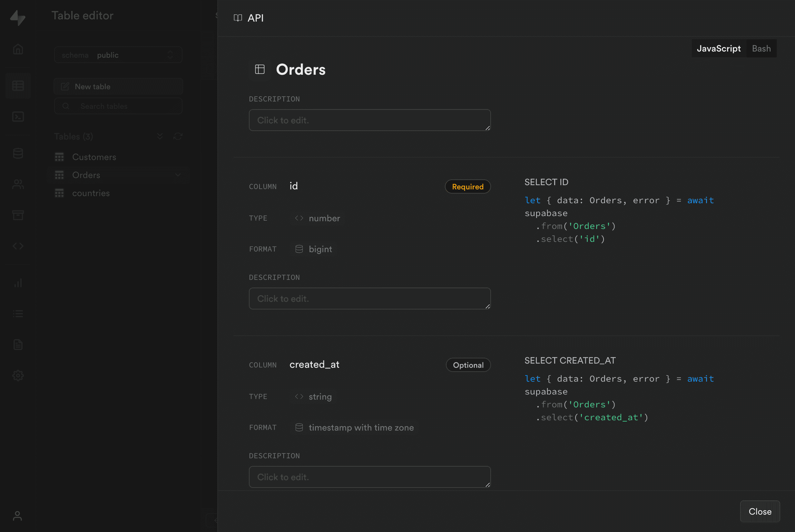Viewport: 795px width, 532px height.
Task: Open the Reports section
Action: tap(18, 283)
